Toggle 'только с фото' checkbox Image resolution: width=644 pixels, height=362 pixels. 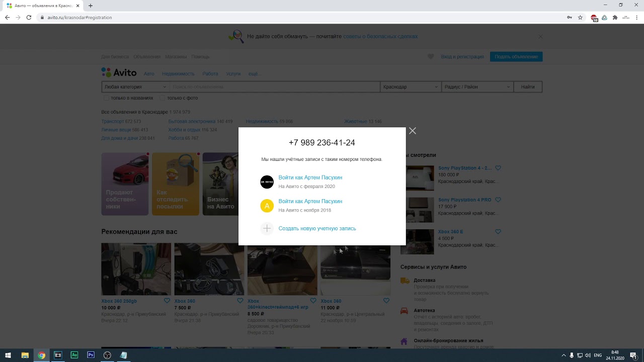163,98
